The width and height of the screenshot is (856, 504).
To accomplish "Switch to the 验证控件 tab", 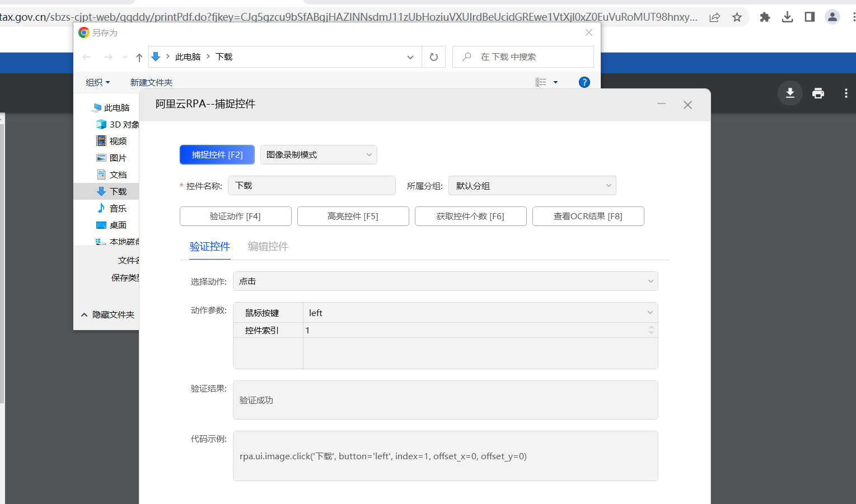I will click(210, 247).
